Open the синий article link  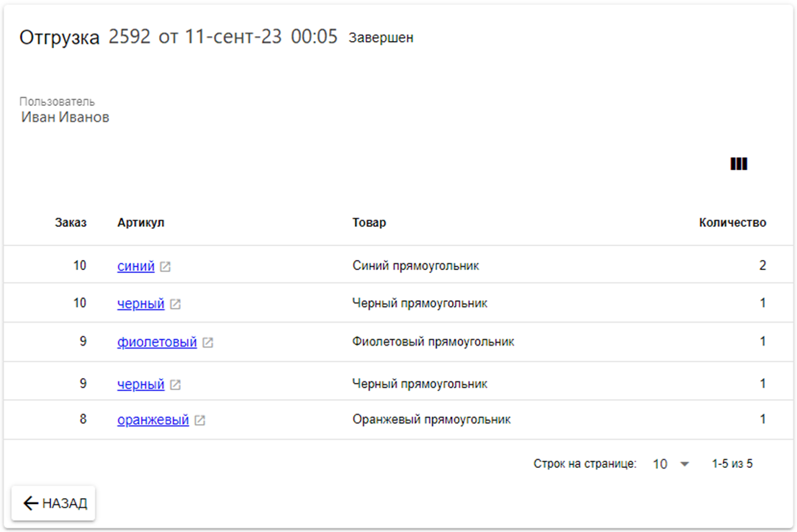pyautogui.click(x=136, y=266)
